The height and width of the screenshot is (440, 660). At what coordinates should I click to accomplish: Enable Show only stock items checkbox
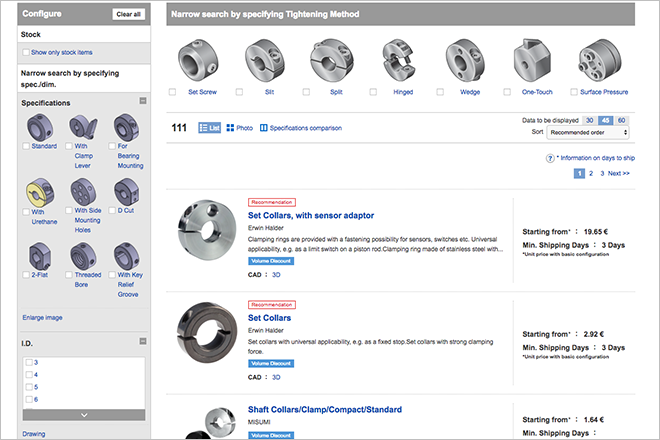coord(26,52)
